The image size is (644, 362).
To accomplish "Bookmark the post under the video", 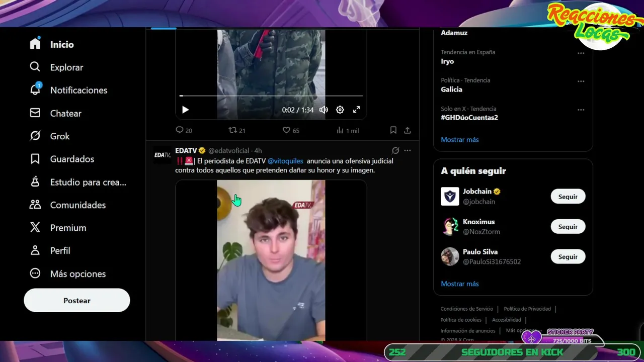I will coord(393,130).
